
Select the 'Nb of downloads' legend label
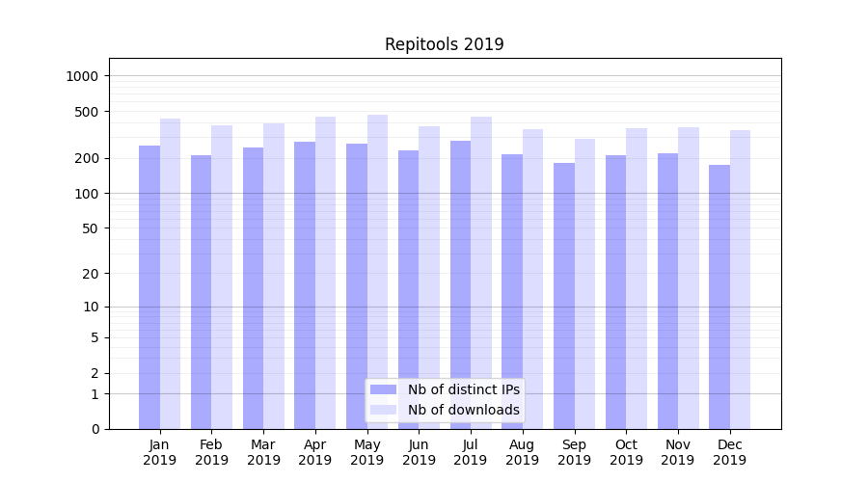pos(463,410)
